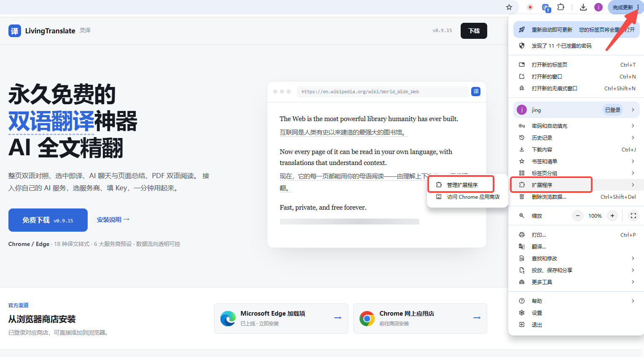Expand the 更多工具 submenu chevron
Viewport: 644px width, 357px height.
tap(633, 282)
